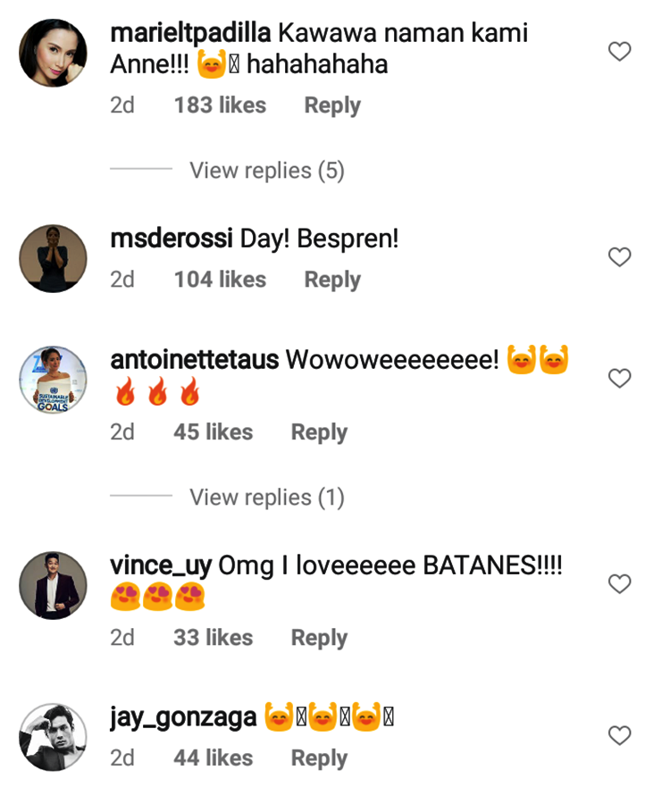The width and height of the screenshot is (670, 812).
Task: View the 183 likes on marieltpadilla's comment
Action: (x=220, y=105)
